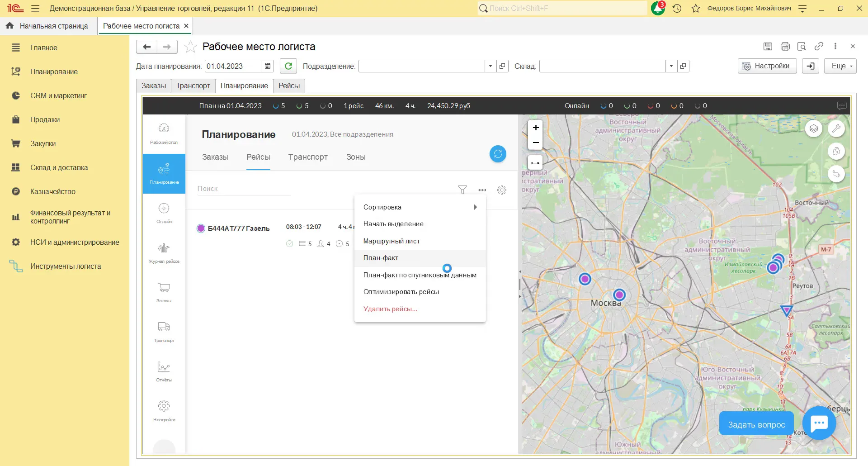Open the inner Заказы tab
Screen dimensions: 868x466
coord(215,157)
